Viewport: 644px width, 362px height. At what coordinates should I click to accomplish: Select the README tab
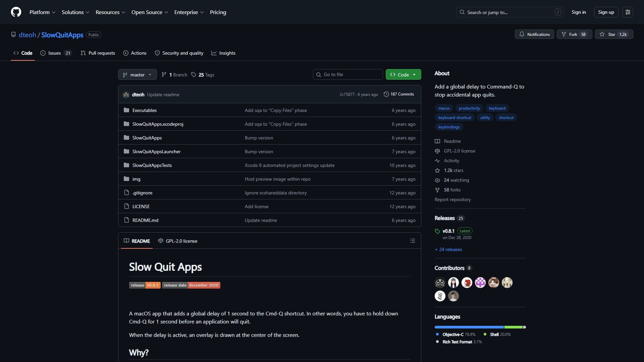point(137,241)
